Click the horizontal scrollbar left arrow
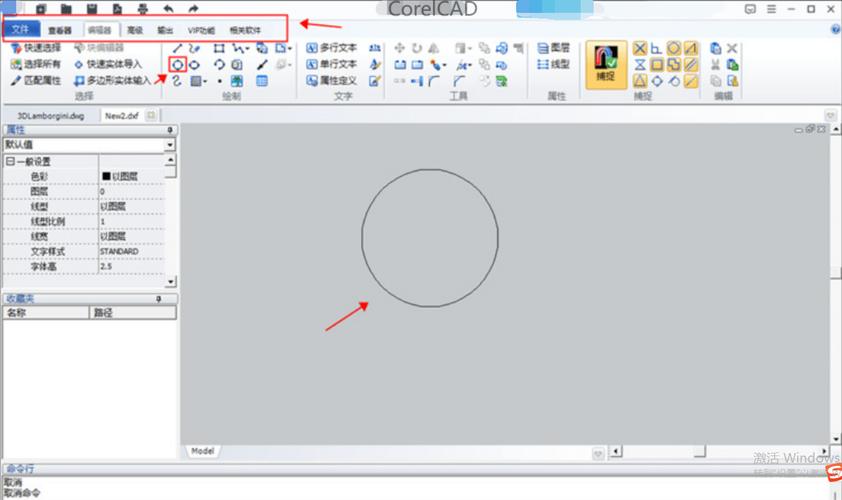The width and height of the screenshot is (842, 500). coord(616,451)
